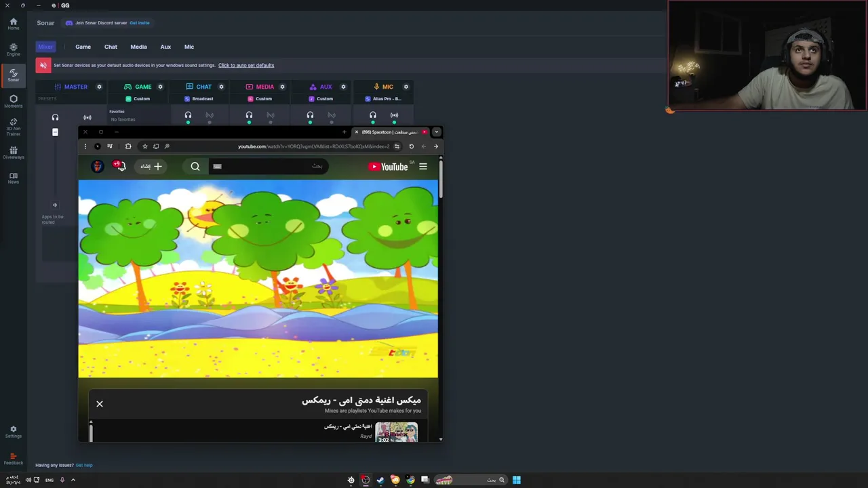Image resolution: width=868 pixels, height=488 pixels.
Task: Open Home in the GG sidebar
Action: pyautogui.click(x=13, y=24)
